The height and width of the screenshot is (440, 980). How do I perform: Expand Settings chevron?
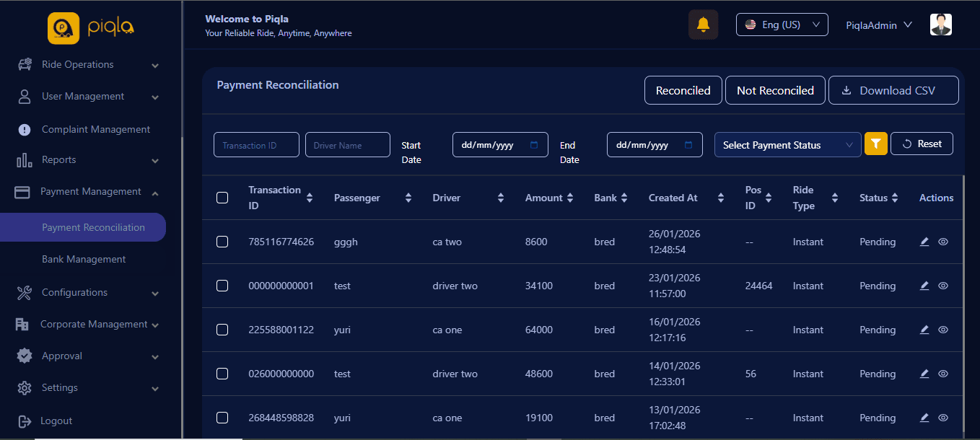[155, 389]
